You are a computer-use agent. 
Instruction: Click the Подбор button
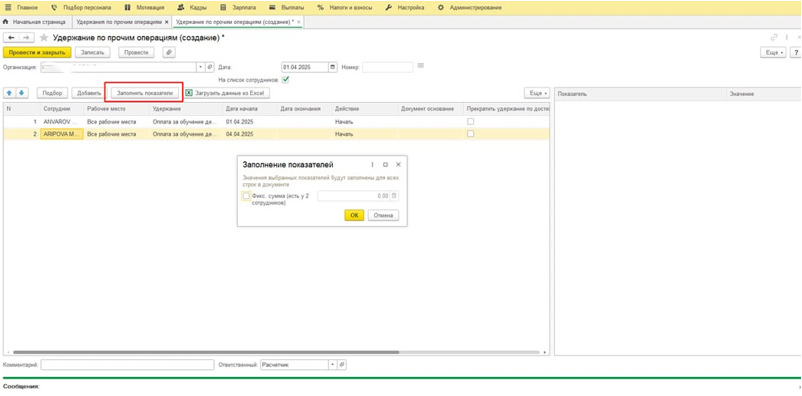[x=52, y=93]
